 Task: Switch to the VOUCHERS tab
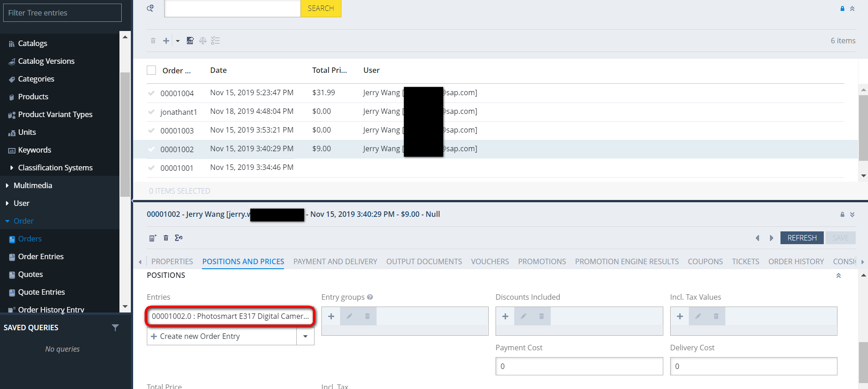point(490,261)
